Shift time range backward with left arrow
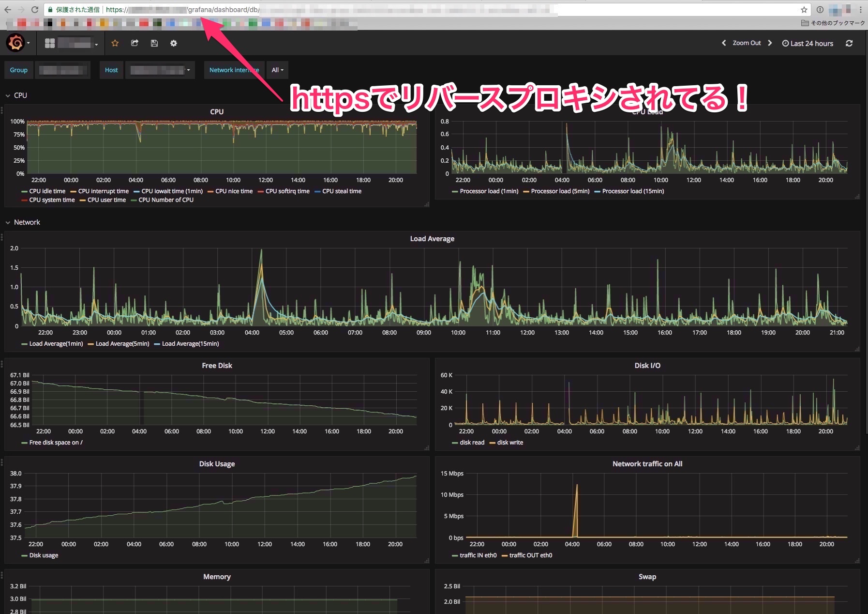This screenshot has height=614, width=868. pos(724,43)
